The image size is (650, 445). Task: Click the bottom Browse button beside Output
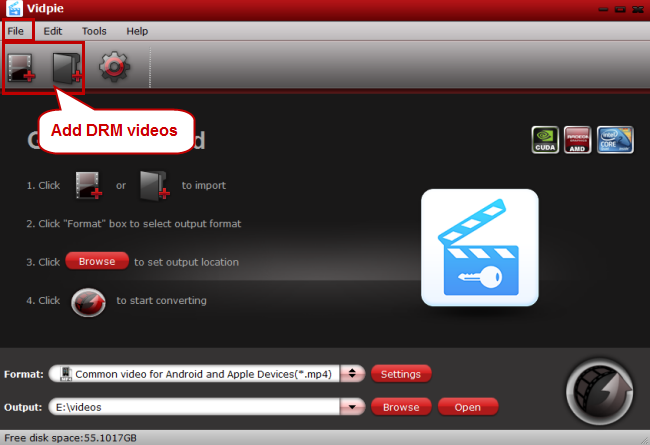point(401,407)
